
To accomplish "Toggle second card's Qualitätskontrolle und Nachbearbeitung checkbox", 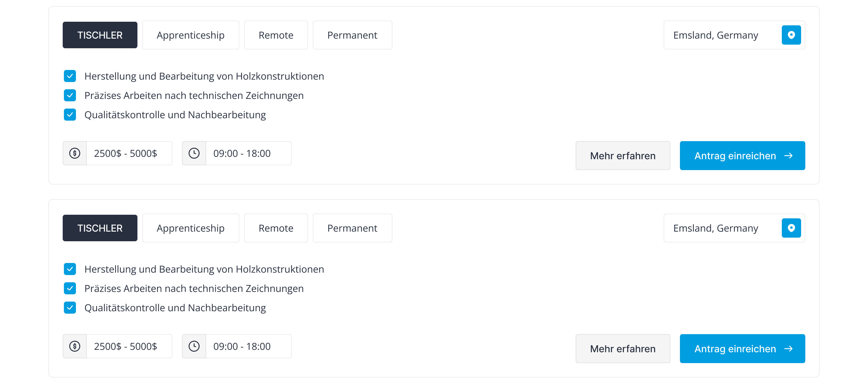I will click(x=70, y=308).
